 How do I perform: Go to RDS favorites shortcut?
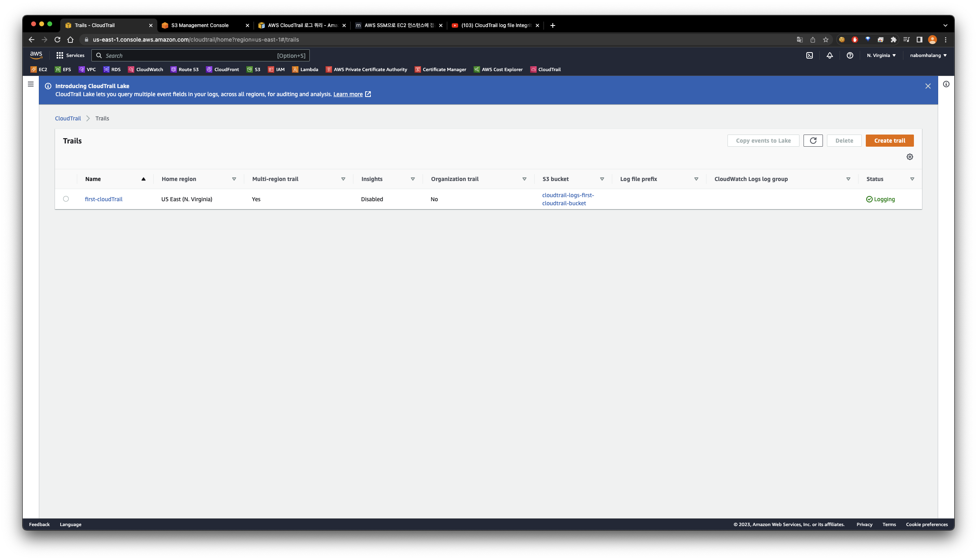[112, 69]
